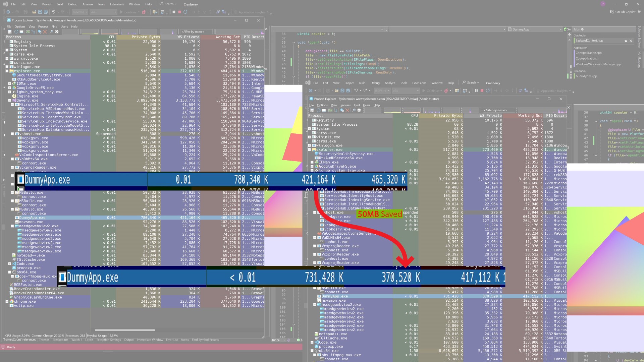Click Find Handle or DLL icon, left Process Explorer
644x362 pixels.
[40, 32]
